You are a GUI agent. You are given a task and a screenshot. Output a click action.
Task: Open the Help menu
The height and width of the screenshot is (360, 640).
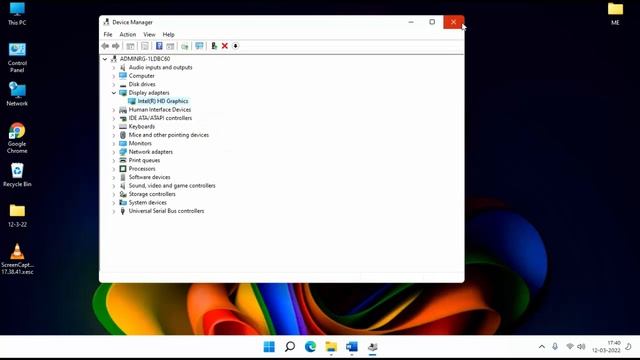point(169,35)
